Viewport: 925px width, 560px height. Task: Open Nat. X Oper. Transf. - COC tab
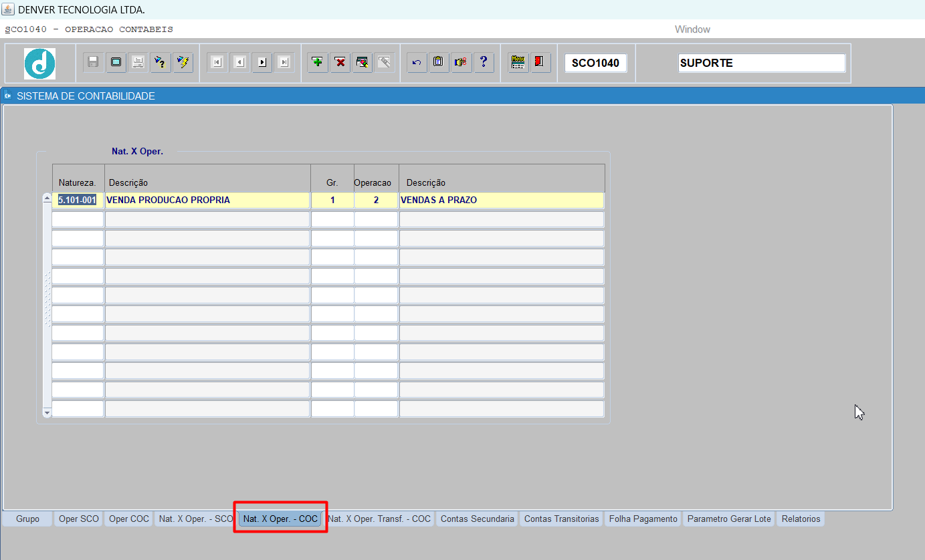[x=379, y=519]
